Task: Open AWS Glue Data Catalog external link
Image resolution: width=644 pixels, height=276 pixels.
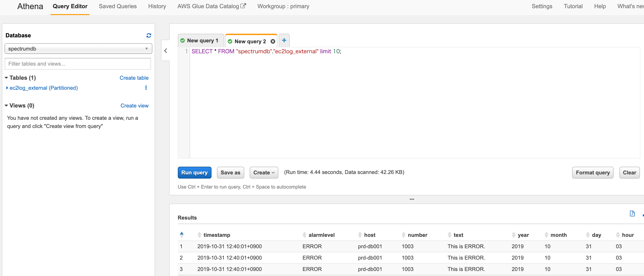Action: (x=211, y=6)
